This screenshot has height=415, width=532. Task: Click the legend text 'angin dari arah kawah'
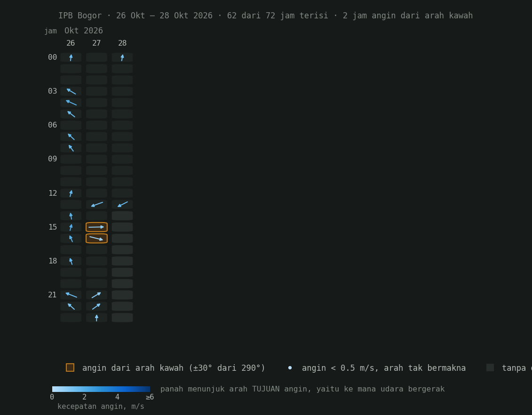point(174,368)
